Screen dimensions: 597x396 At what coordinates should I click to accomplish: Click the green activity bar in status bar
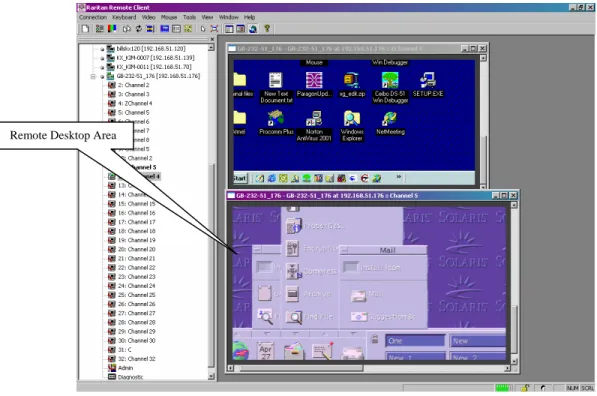503,388
